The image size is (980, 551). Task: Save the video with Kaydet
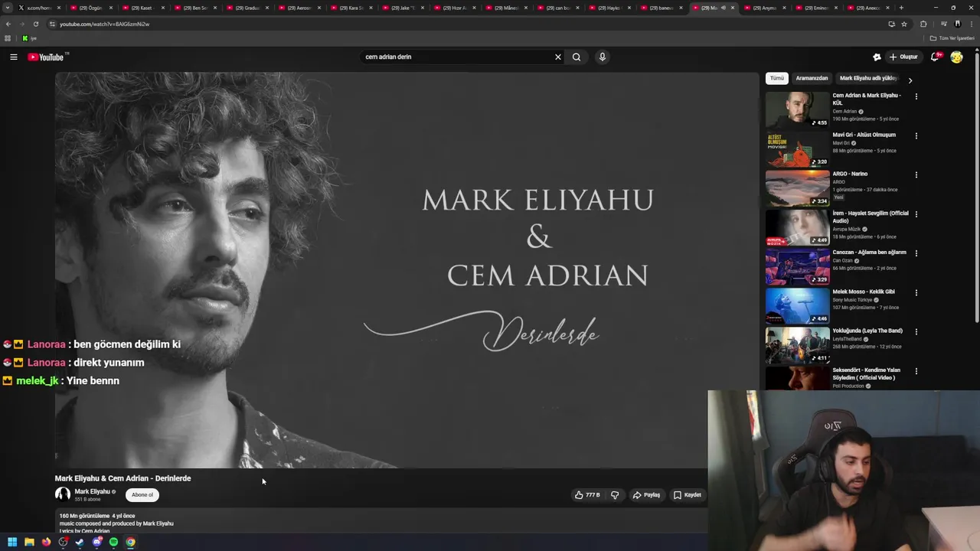click(688, 495)
